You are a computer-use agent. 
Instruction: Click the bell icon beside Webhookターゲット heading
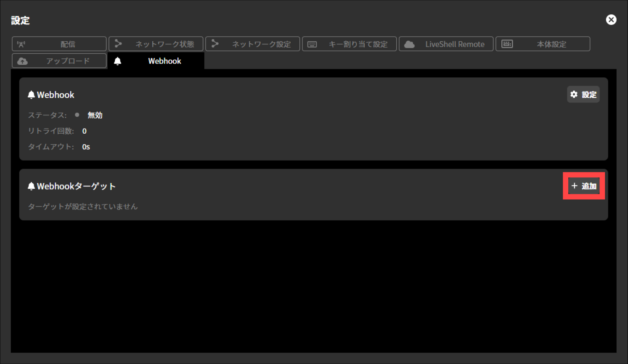pos(31,186)
